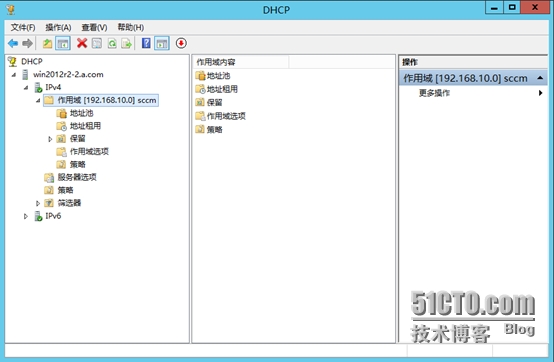Select the DHCP root node in tree
Image resolution: width=554 pixels, height=362 pixels.
(x=31, y=61)
